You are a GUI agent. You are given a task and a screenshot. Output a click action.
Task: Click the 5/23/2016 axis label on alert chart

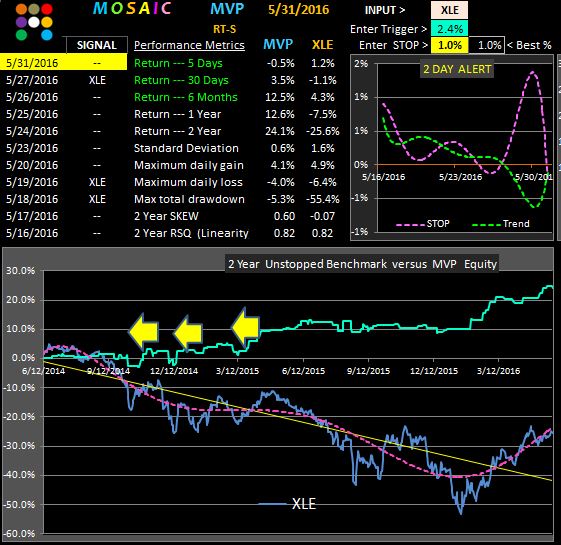460,177
